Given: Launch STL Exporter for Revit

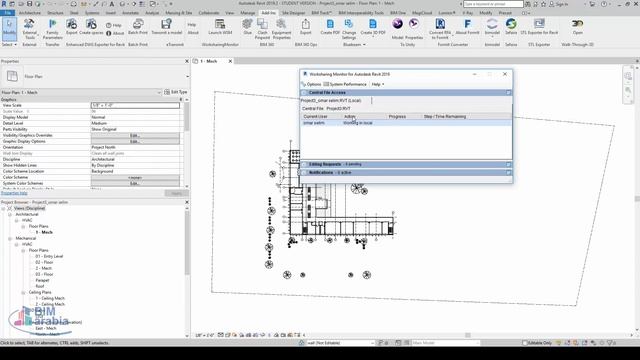Looking at the screenshot, I should pyautogui.click(x=539, y=27).
